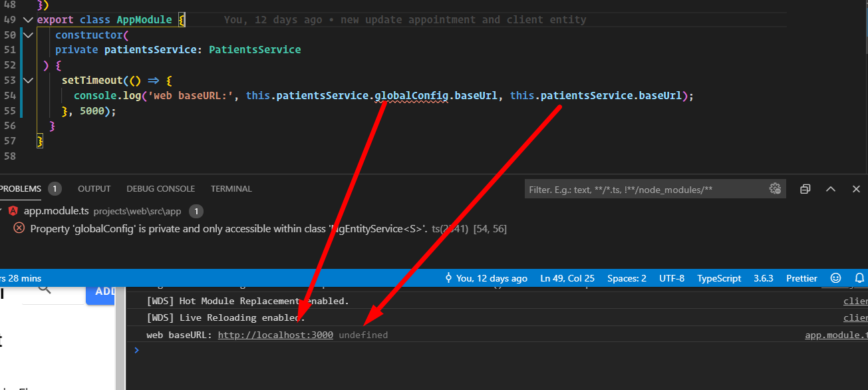The image size is (868, 390).
Task: Switch to the TERMINAL tab
Action: tap(231, 189)
